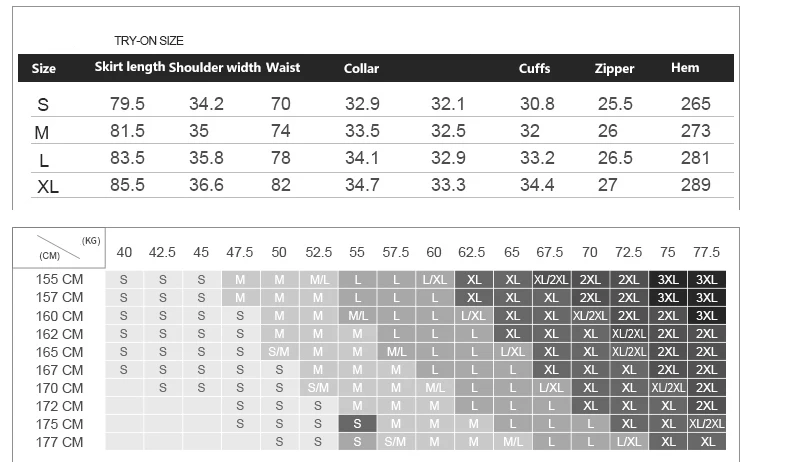Select the Hem column header
790x462 pixels.
coord(685,68)
